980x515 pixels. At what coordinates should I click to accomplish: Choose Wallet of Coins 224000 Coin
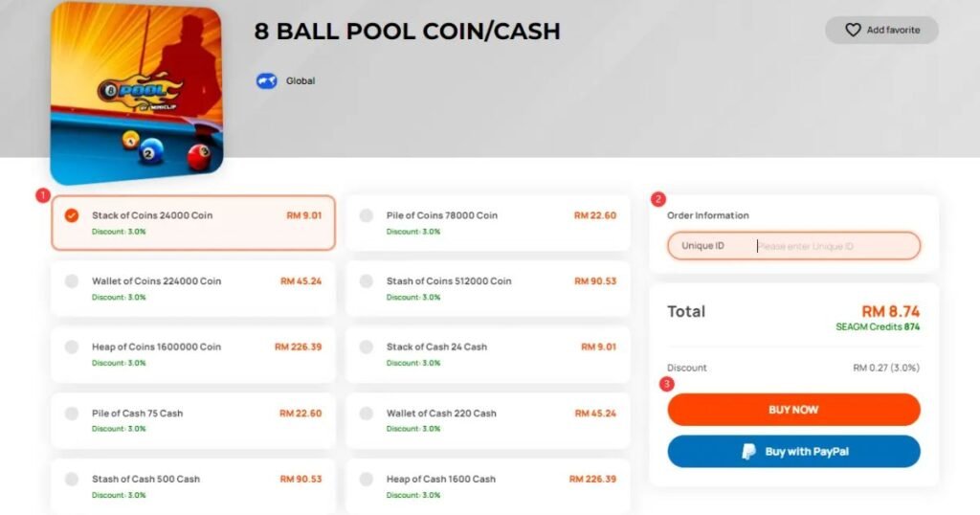(x=193, y=288)
